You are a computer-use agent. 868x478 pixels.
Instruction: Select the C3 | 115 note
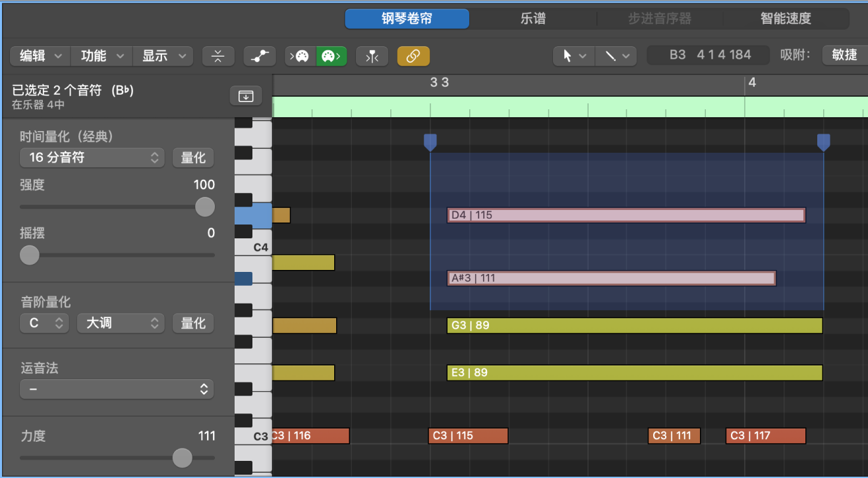(x=468, y=436)
